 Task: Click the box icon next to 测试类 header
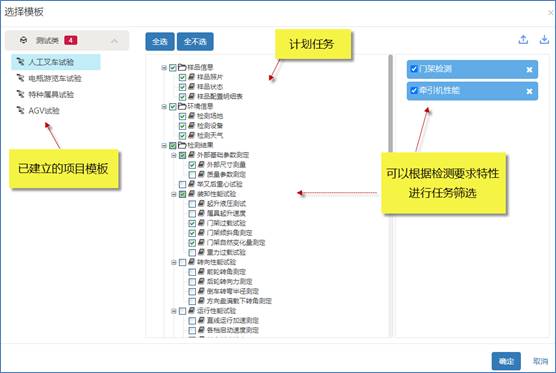click(23, 40)
